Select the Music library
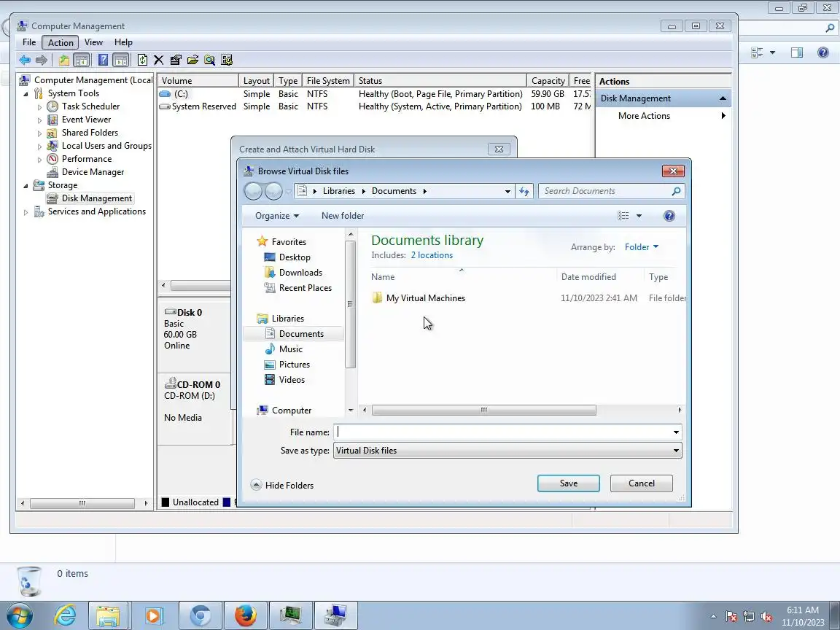The height and width of the screenshot is (630, 840). (290, 349)
